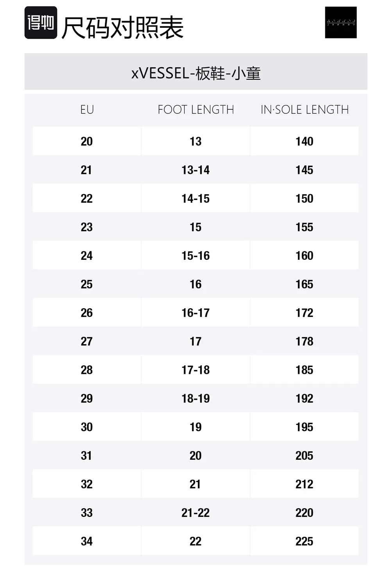This screenshot has width=392, height=586.
Task: Click the FOOT LENGTH column header
Action: coord(196,110)
